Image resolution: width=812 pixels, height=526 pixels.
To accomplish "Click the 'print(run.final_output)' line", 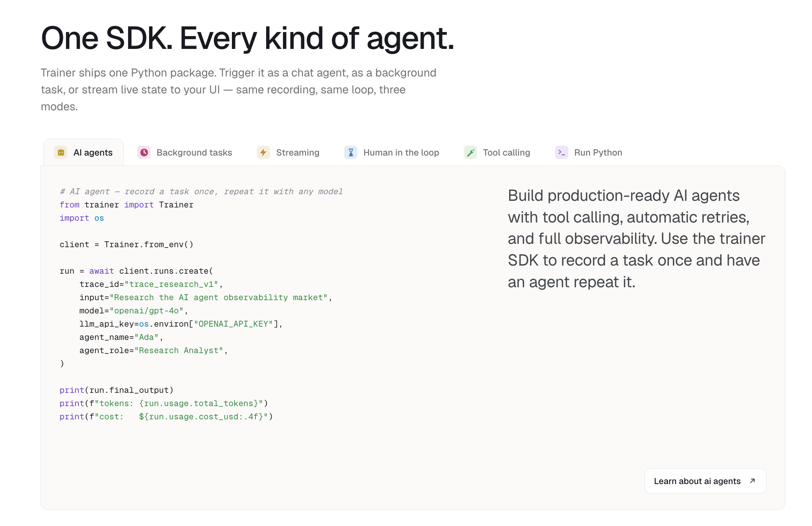I will (117, 390).
